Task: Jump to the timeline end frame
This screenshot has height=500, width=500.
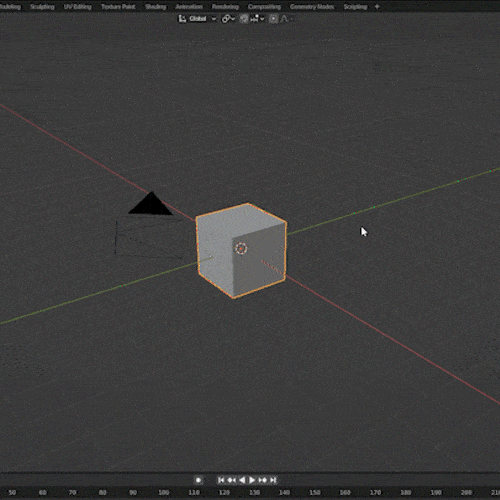Action: click(273, 480)
